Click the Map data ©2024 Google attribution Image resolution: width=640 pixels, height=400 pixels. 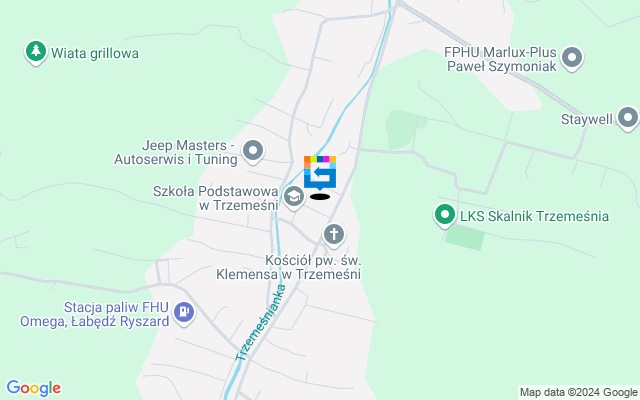578,393
